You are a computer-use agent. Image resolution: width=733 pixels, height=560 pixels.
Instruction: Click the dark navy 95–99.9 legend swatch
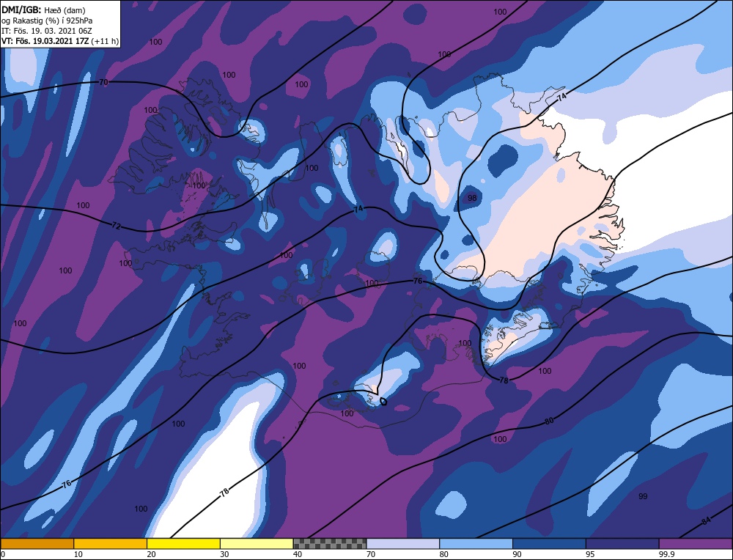click(x=622, y=543)
